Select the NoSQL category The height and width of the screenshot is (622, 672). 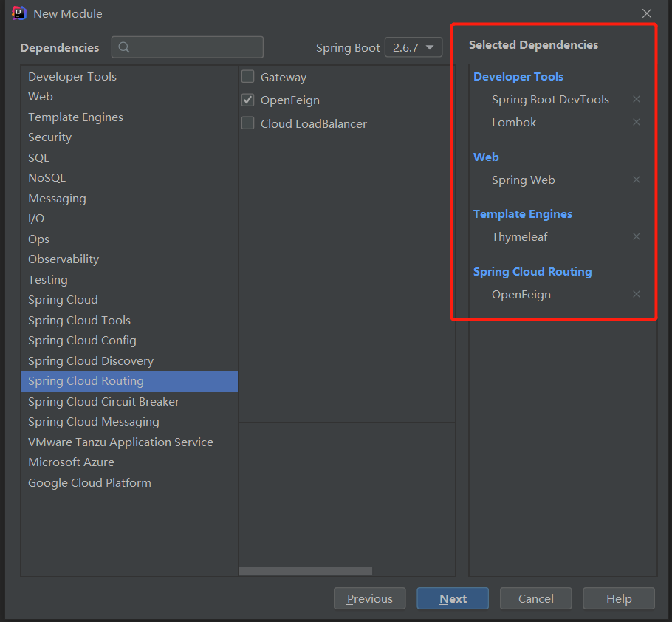click(129, 178)
